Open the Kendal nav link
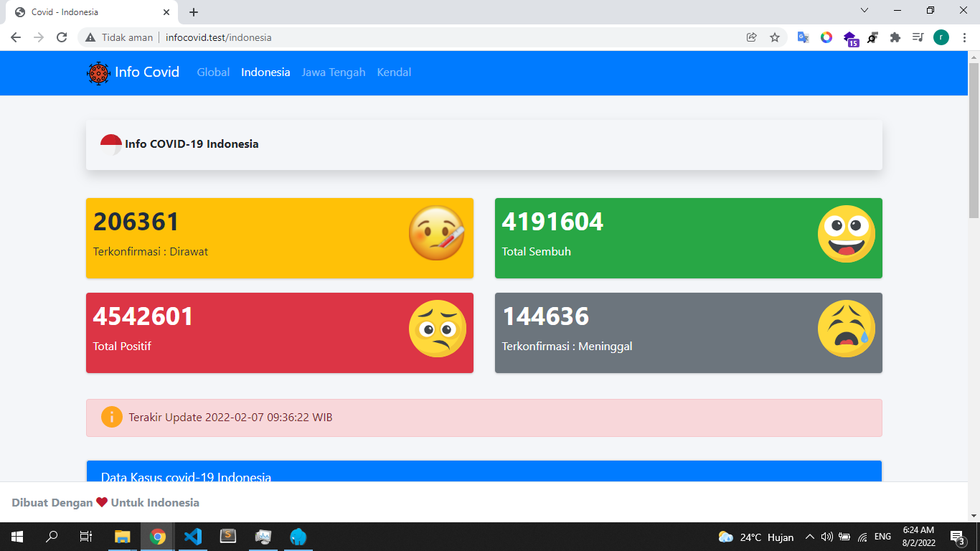This screenshot has height=551, width=980. (394, 72)
